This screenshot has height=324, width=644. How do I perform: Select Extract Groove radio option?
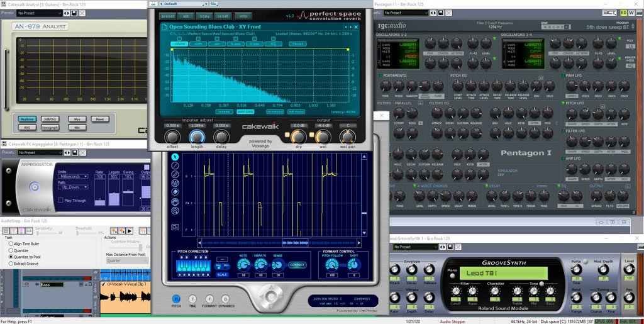[x=11, y=263]
